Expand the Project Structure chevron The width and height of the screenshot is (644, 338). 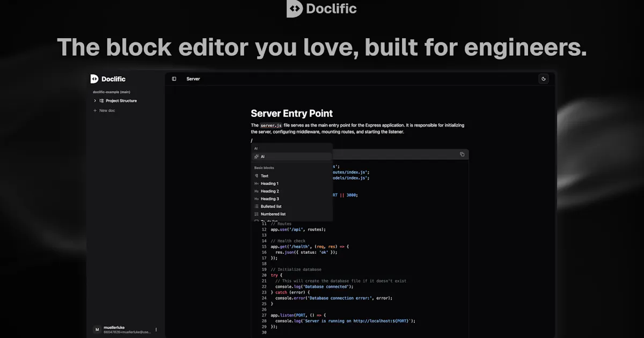pyautogui.click(x=95, y=100)
